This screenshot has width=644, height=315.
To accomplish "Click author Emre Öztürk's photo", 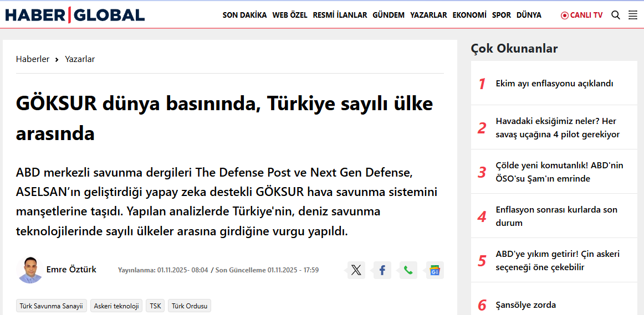I will point(30,270).
